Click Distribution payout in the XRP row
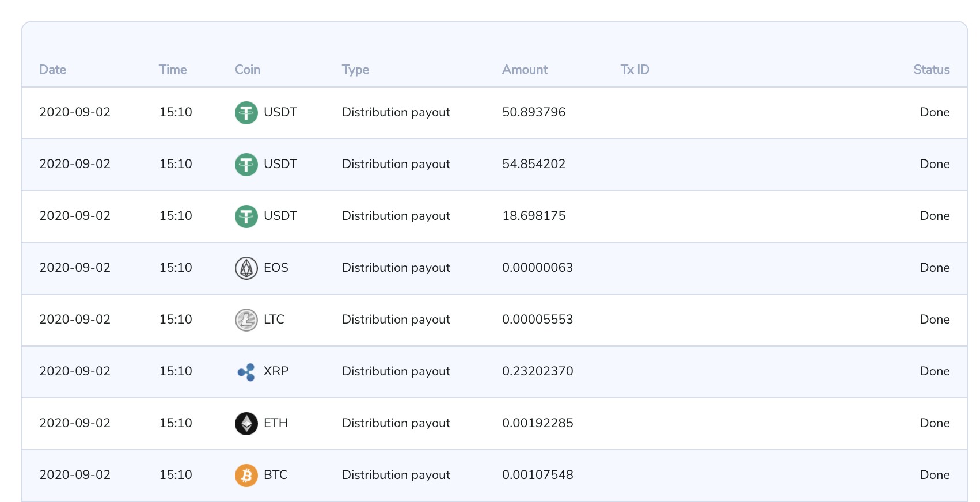Image resolution: width=980 pixels, height=502 pixels. 396,371
